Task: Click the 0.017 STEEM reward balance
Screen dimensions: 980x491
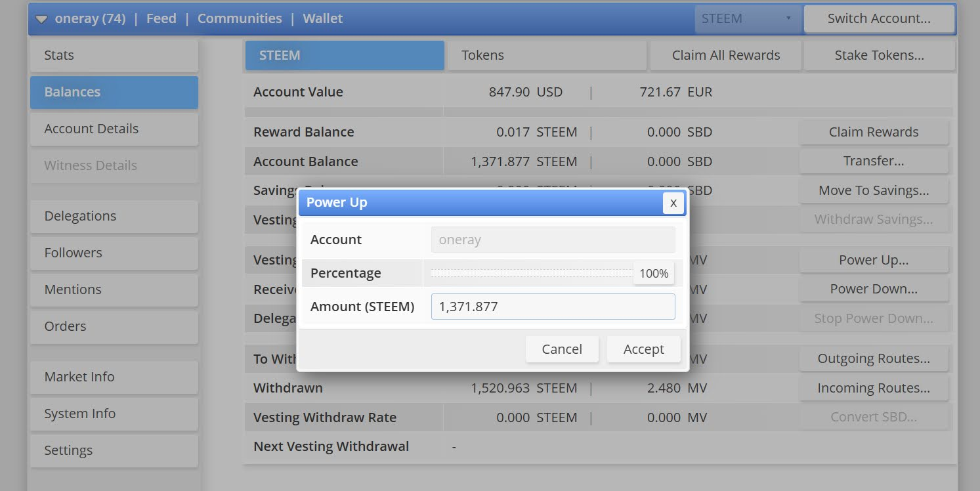Action: coord(537,132)
